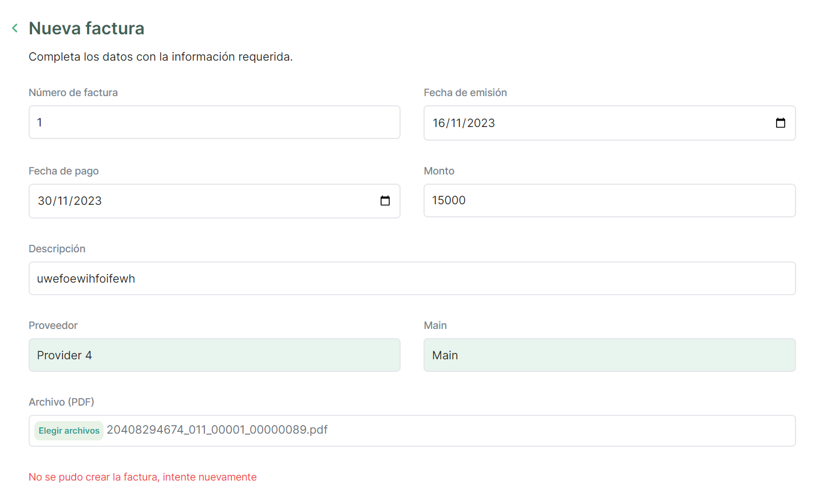Open the Proveedor dropdown showing Provider 4
The image size is (835, 504).
click(x=214, y=355)
